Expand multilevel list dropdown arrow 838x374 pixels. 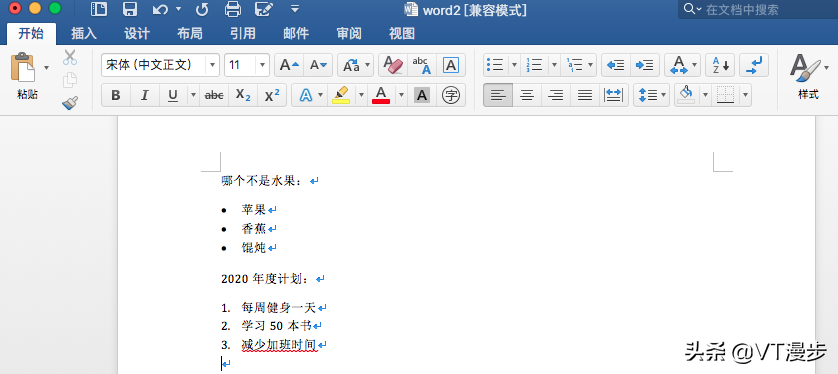pos(591,65)
